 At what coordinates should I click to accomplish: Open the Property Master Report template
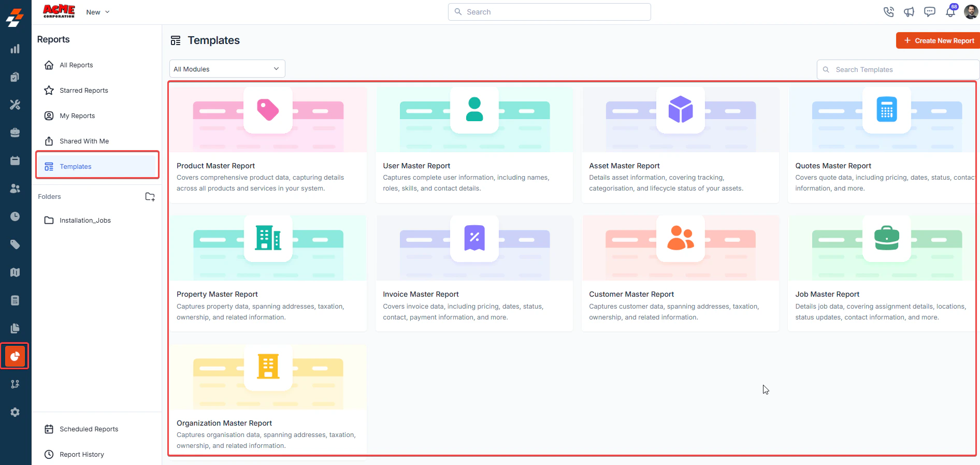tap(268, 273)
